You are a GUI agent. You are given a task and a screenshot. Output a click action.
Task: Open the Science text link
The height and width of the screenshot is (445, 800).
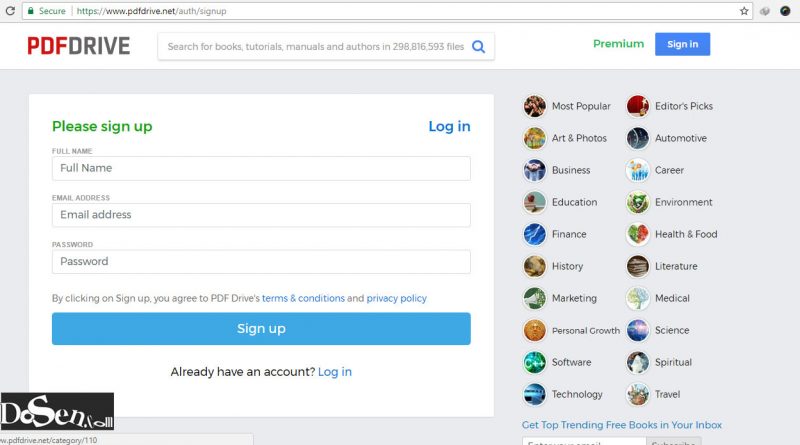pyautogui.click(x=672, y=331)
